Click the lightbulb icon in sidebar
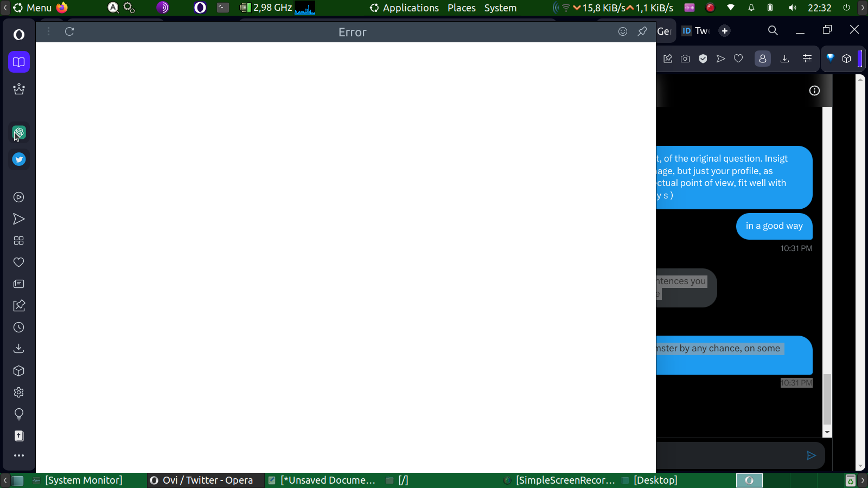Screen dimensions: 868x488 [x=19, y=414]
